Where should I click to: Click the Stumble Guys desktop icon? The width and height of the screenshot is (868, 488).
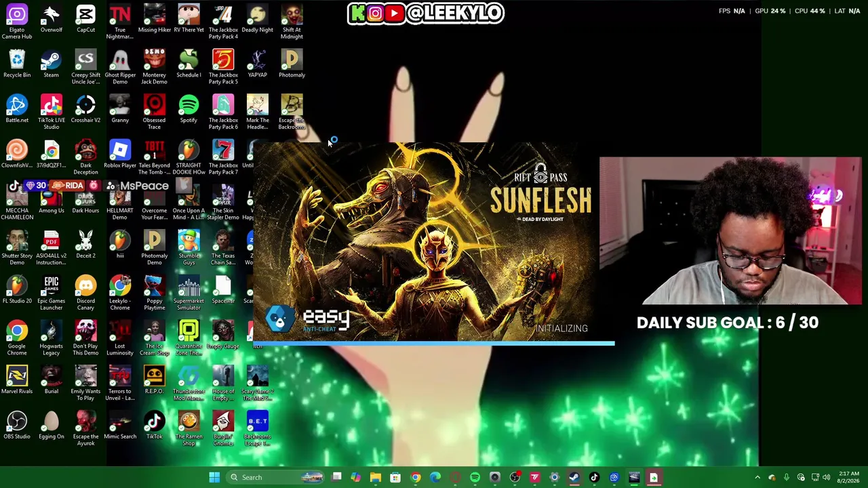click(189, 247)
